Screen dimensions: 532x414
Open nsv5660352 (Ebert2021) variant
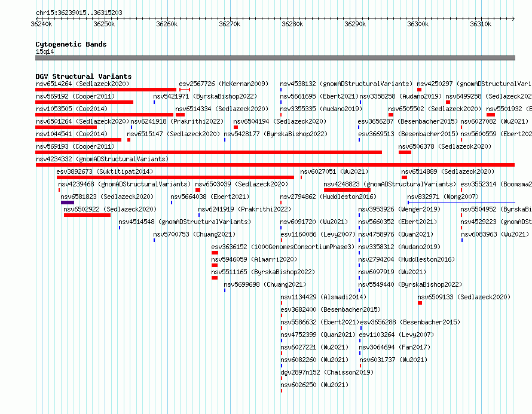click(x=398, y=222)
